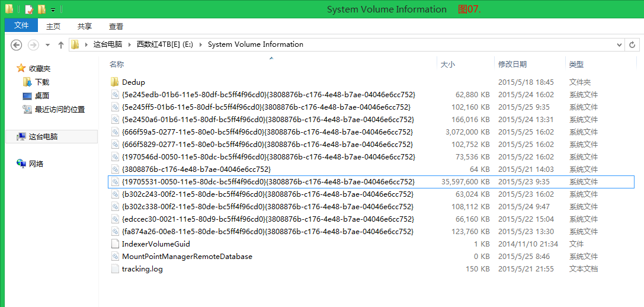Image resolution: width=644 pixels, height=307 pixels.
Task: Open 最近访问的位置 in navigation pane
Action: click(60, 109)
